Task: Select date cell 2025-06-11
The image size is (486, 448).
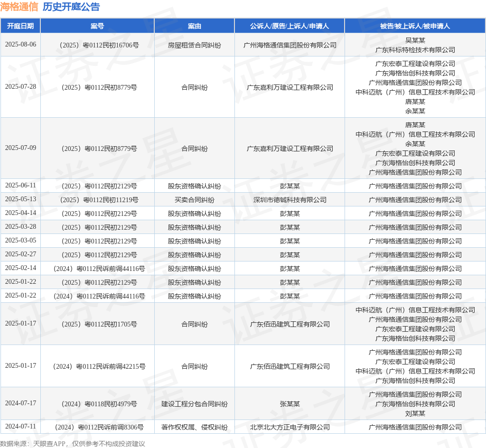Action: click(x=20, y=185)
